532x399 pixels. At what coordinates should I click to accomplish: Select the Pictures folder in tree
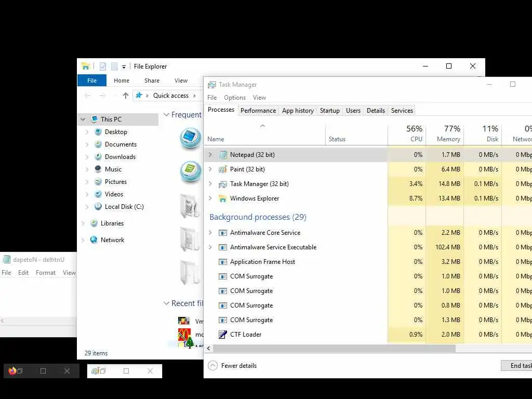click(x=116, y=181)
